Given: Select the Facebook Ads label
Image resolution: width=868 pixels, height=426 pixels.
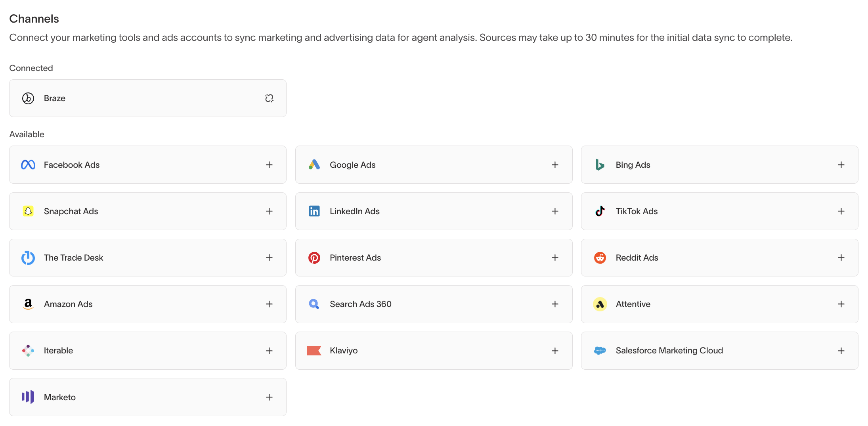Looking at the screenshot, I should (x=72, y=165).
